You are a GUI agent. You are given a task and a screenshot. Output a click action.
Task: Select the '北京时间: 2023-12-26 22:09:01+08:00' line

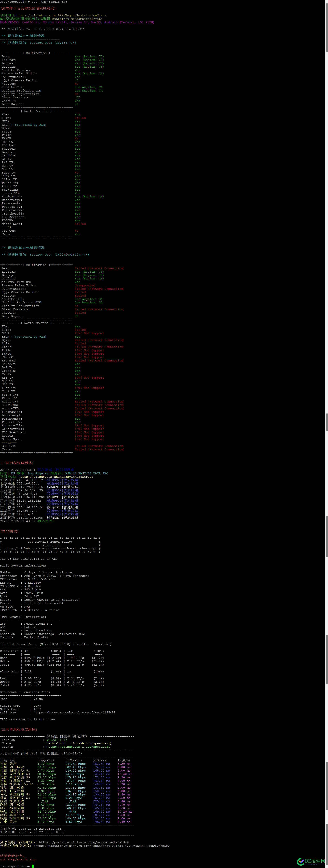tap(33, 832)
